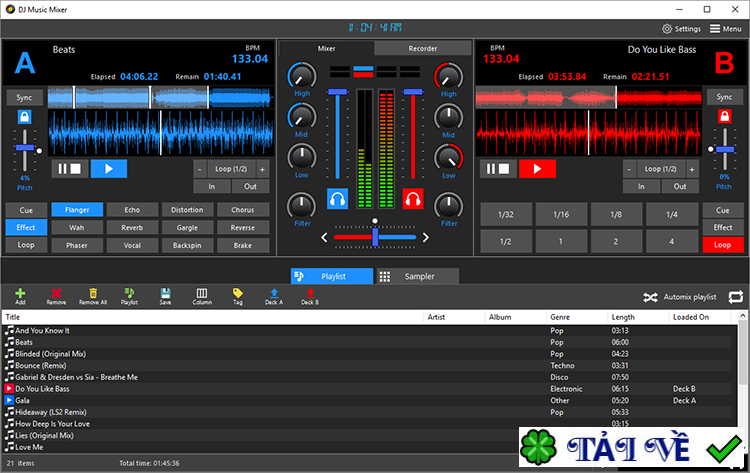Toggle the red headphone cue for Deck B
This screenshot has width=750, height=473.
(413, 199)
